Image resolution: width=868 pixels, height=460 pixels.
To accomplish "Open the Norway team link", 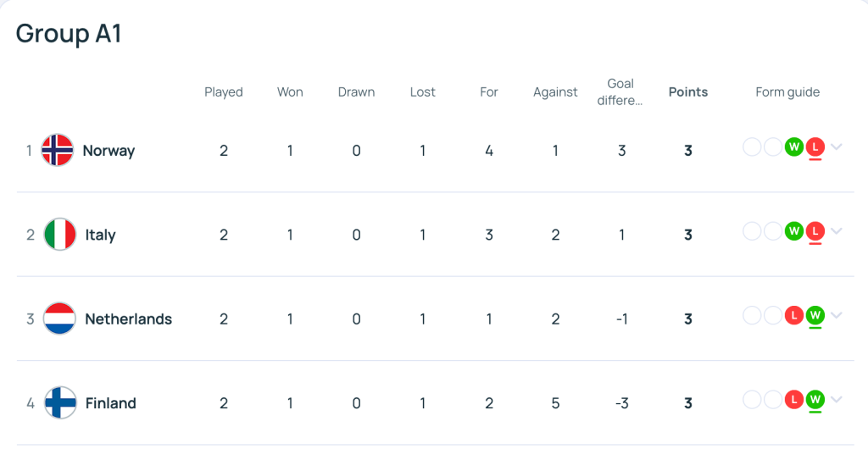I will coord(108,151).
